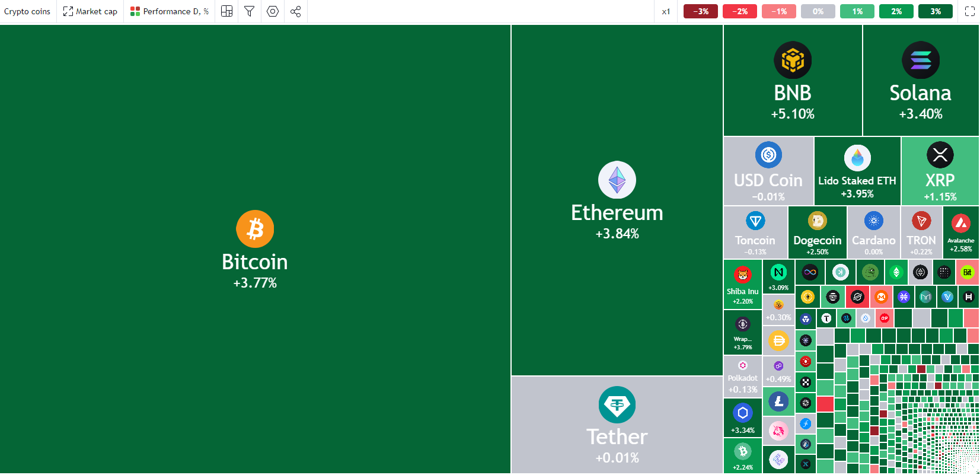The width and height of the screenshot is (980, 475).
Task: Click the BNB coin logo
Action: coord(793,60)
